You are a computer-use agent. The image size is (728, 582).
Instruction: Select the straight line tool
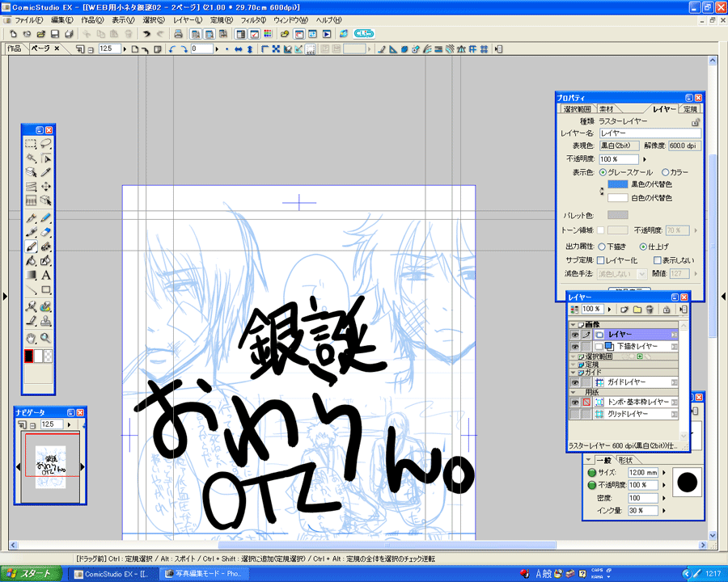[31, 289]
